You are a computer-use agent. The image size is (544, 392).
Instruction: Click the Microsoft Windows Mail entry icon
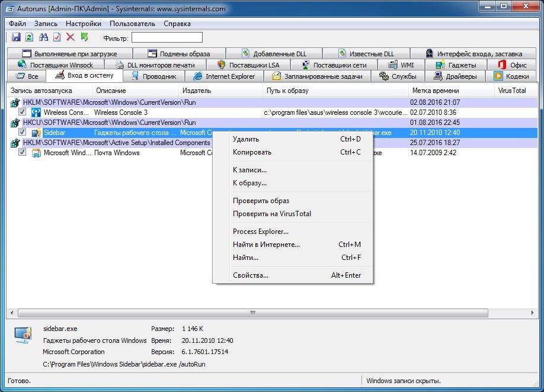36,153
